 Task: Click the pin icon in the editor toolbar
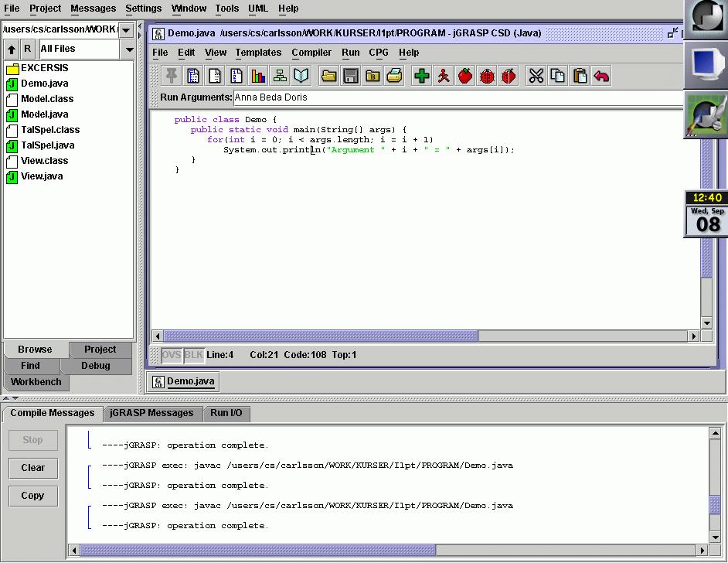[x=172, y=76]
